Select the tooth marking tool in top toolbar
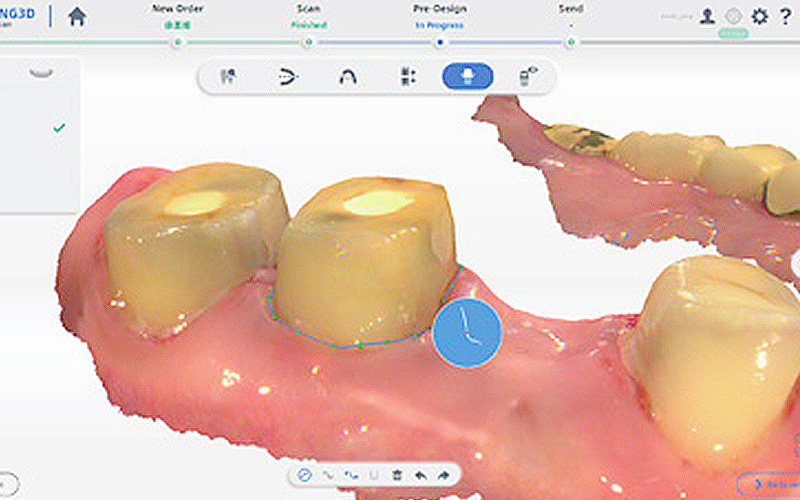The width and height of the screenshot is (800, 500). tap(228, 76)
